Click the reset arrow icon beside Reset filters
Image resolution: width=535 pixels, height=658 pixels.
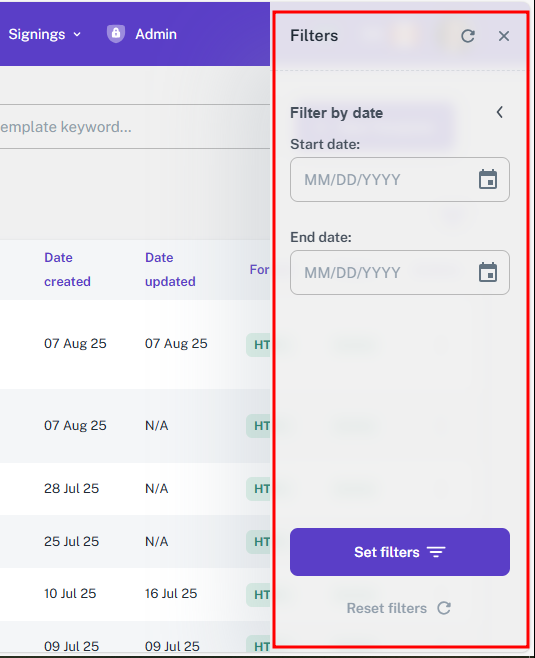click(x=444, y=608)
